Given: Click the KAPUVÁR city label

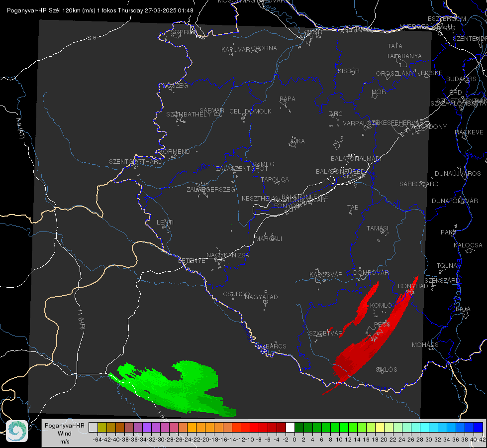Looking at the screenshot, I should [236, 50].
